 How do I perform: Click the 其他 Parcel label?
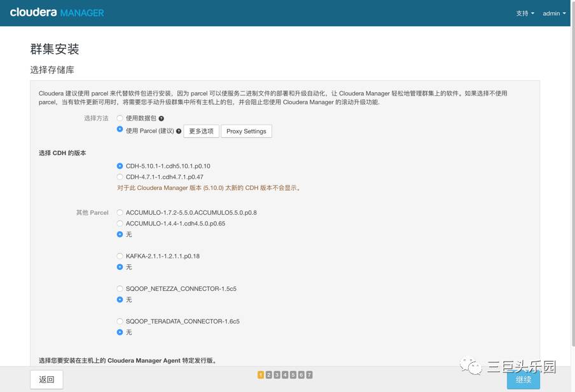click(x=92, y=212)
